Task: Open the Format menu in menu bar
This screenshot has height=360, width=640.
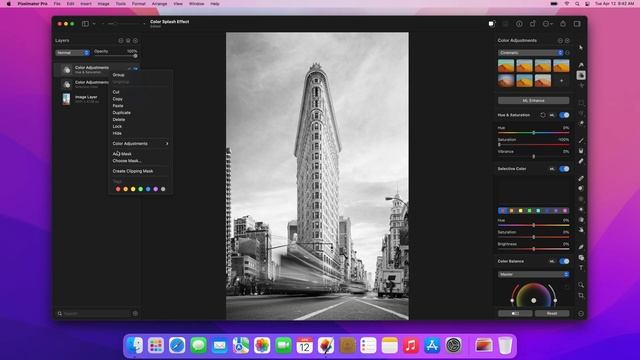Action: (138, 4)
